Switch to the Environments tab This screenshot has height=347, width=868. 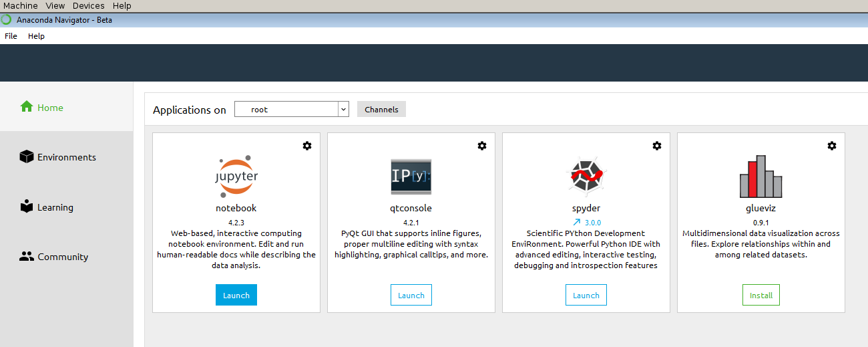point(67,157)
